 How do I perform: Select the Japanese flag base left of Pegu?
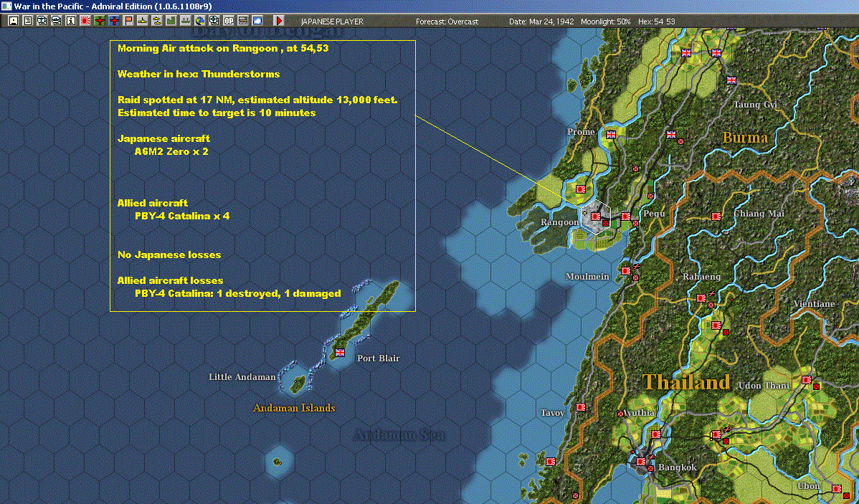[x=626, y=217]
